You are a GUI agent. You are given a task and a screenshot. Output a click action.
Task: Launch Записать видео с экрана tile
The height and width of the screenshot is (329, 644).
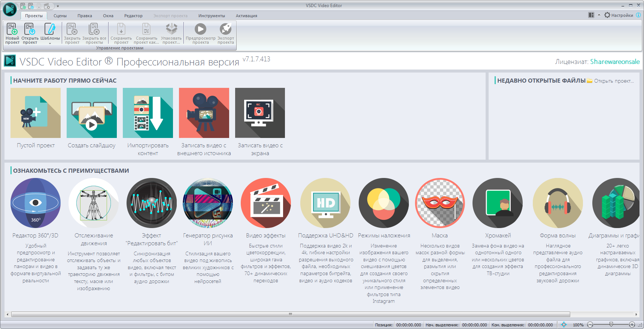[x=260, y=113]
